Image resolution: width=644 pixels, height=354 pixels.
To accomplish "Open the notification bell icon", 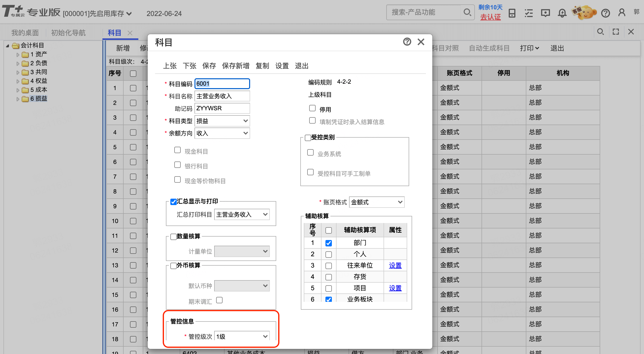I will [x=562, y=13].
